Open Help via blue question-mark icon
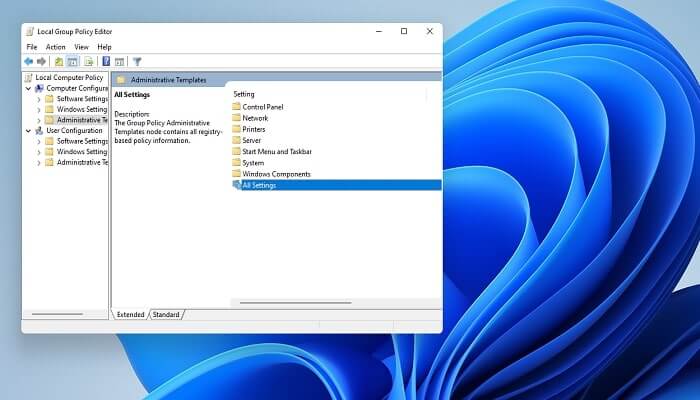The image size is (700, 400). 106,62
